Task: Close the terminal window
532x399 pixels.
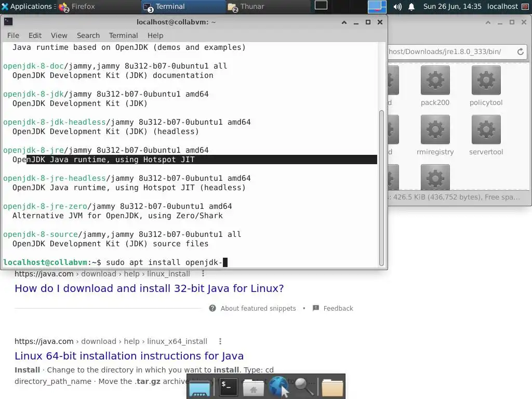Action: [380, 22]
